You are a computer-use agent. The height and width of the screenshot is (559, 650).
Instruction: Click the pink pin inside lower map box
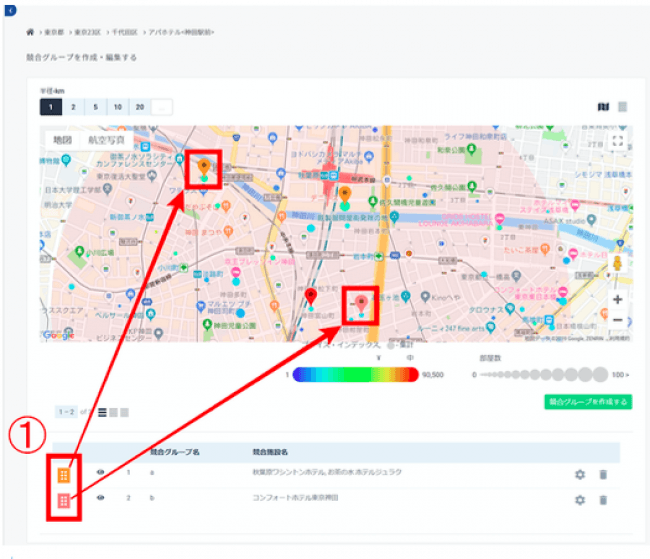361,304
